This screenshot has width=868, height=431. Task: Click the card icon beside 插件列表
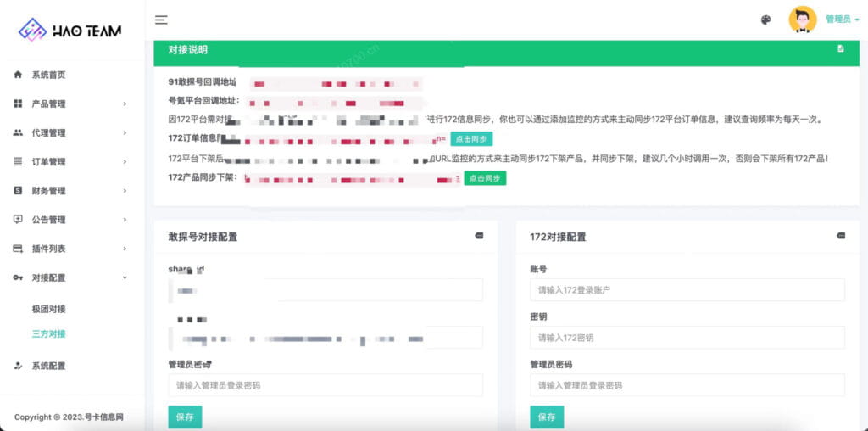[x=18, y=249]
